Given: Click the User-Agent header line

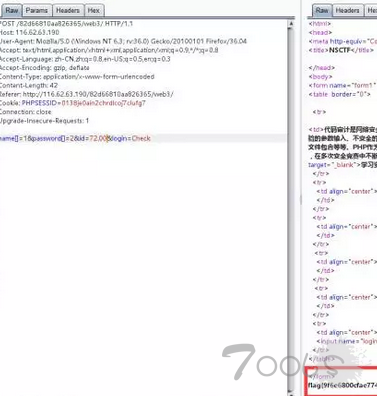Looking at the screenshot, I should (123, 41).
